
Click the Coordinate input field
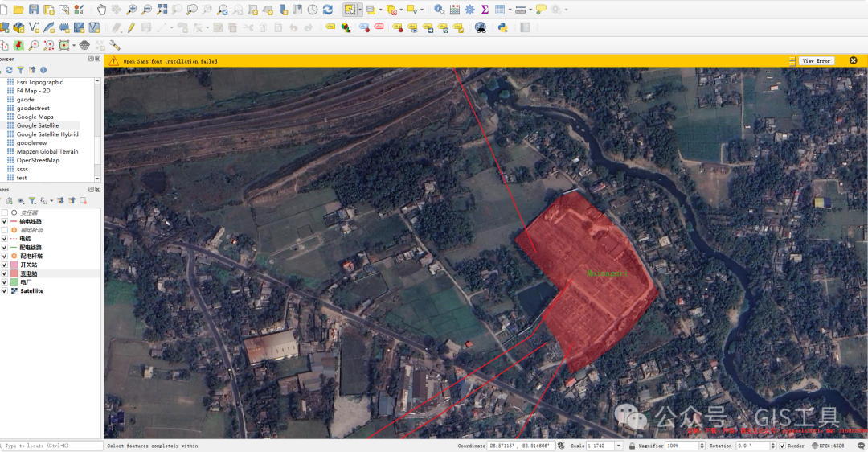520,446
